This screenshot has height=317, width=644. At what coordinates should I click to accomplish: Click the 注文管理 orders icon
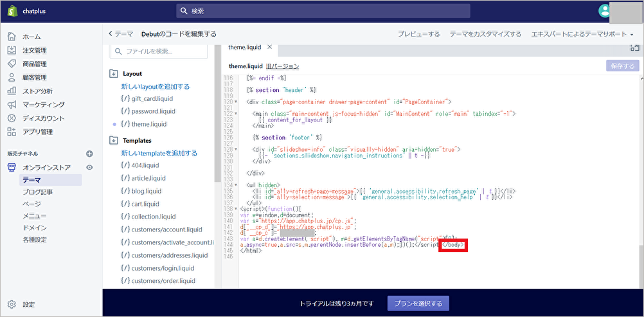coord(12,50)
